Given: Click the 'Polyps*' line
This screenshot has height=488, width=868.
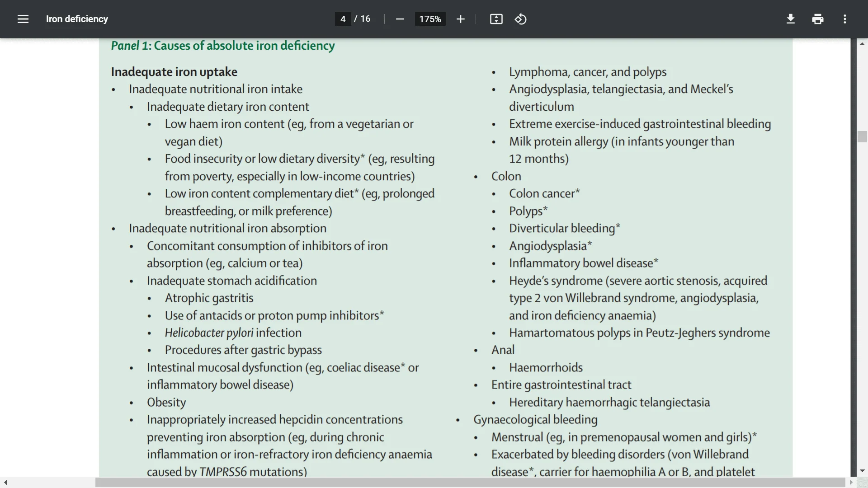Looking at the screenshot, I should coord(528,211).
